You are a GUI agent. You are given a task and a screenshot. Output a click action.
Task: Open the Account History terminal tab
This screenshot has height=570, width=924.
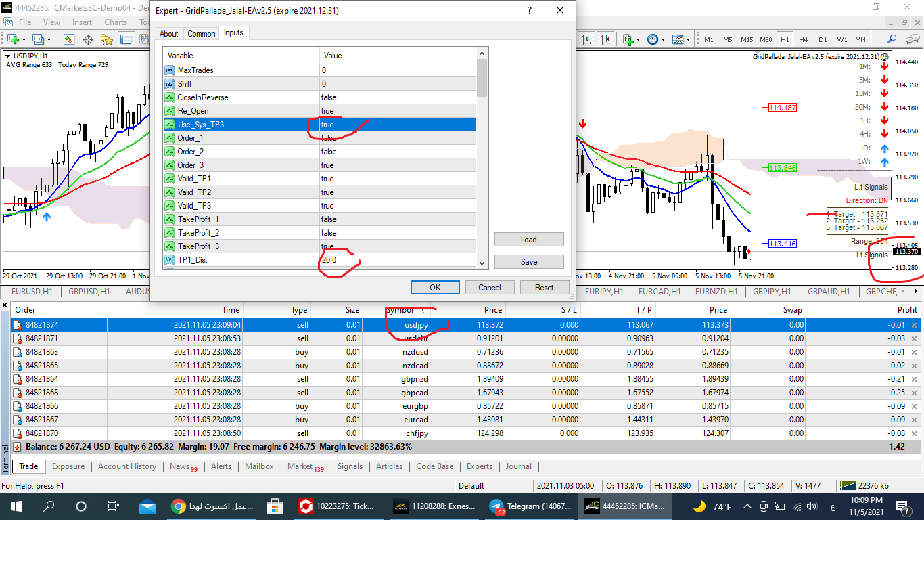tap(126, 466)
